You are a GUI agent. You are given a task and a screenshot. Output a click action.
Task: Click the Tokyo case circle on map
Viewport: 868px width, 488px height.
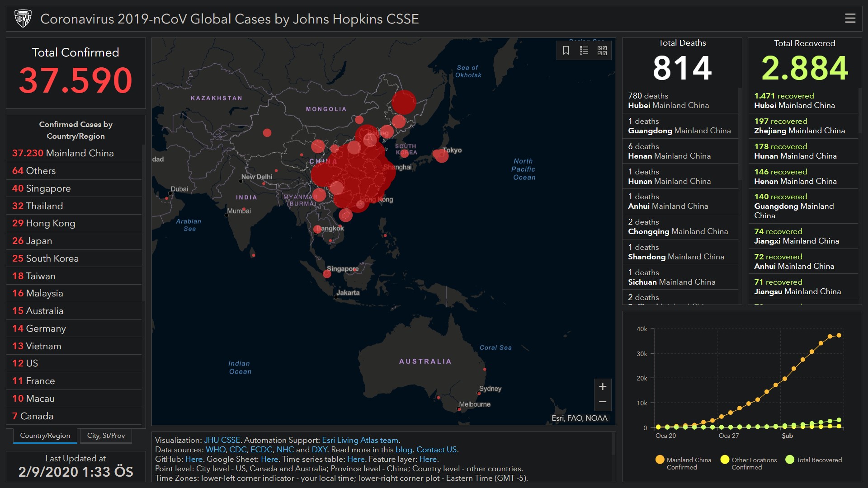[441, 156]
